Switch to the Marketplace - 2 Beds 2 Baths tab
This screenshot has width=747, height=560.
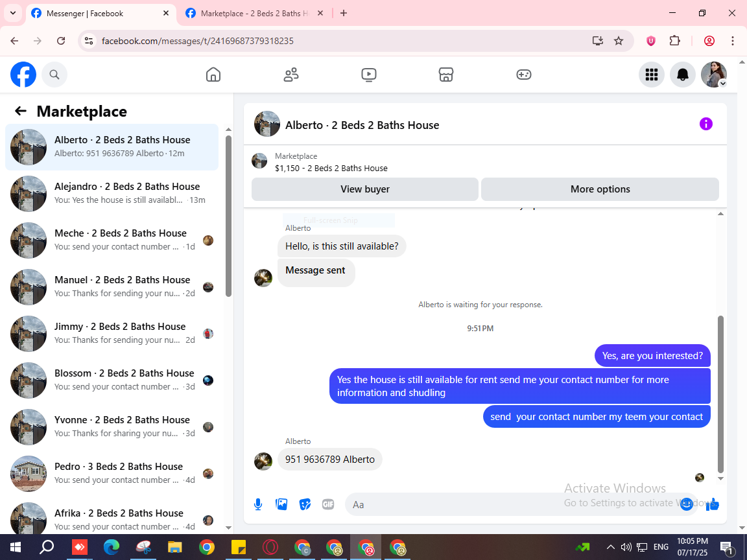point(255,14)
